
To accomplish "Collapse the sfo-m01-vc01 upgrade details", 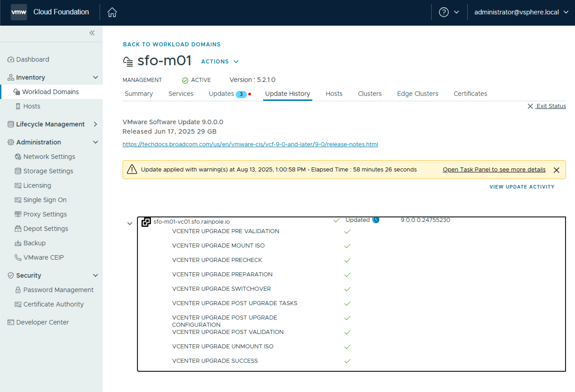I will click(x=130, y=223).
